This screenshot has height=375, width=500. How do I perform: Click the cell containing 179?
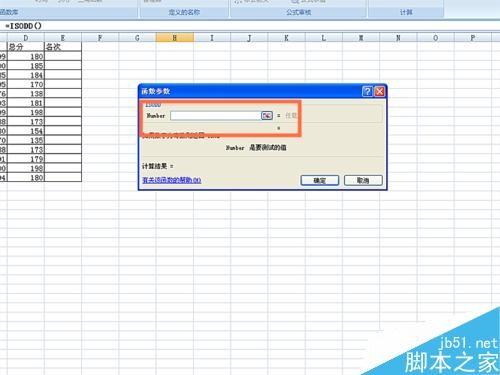point(26,159)
